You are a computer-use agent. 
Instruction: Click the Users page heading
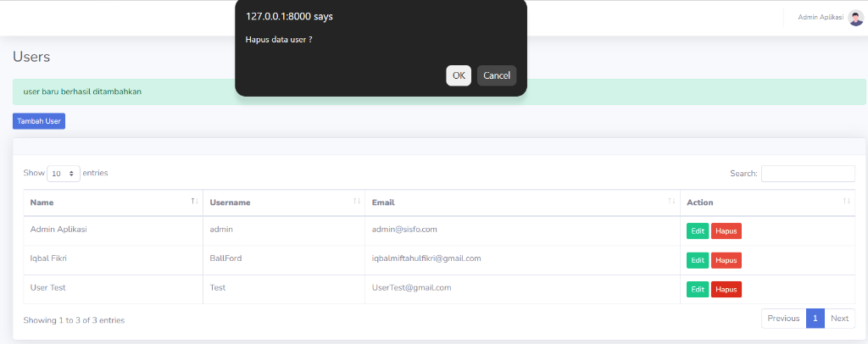click(x=31, y=57)
